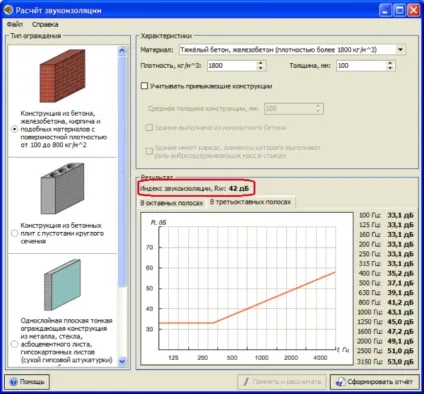Decrease average construction thickness value
This screenshot has width=424, height=394.
[318, 111]
